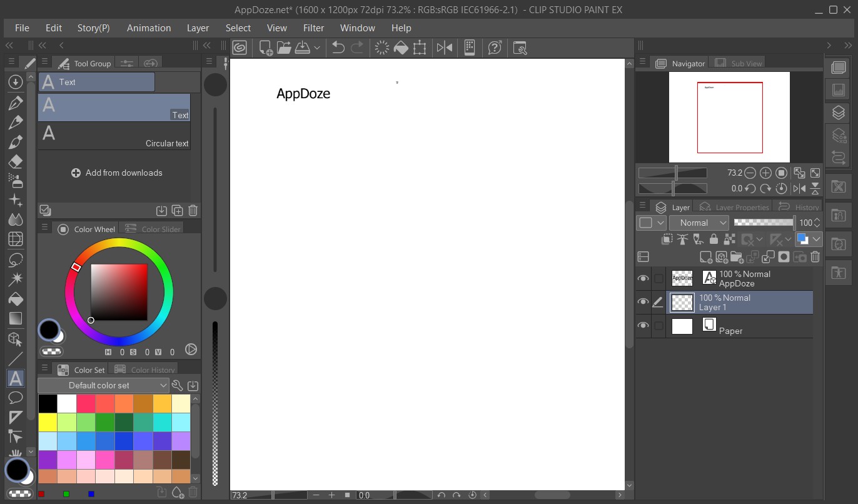The image size is (858, 504).
Task: Delete layer using Layer panel trash icon
Action: coord(815,256)
